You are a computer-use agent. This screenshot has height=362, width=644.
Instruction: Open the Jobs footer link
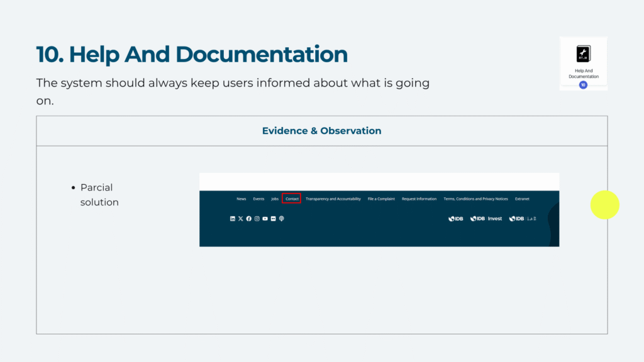[x=275, y=199]
